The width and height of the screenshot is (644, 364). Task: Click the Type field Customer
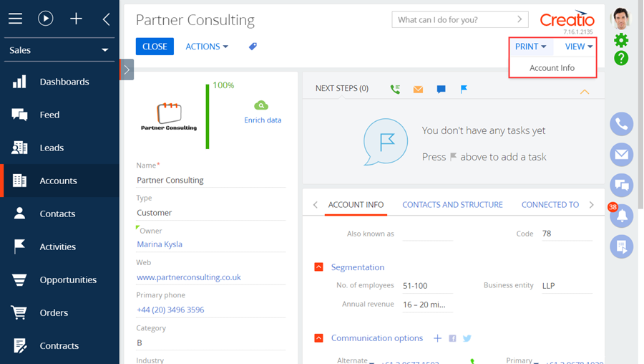click(210, 213)
